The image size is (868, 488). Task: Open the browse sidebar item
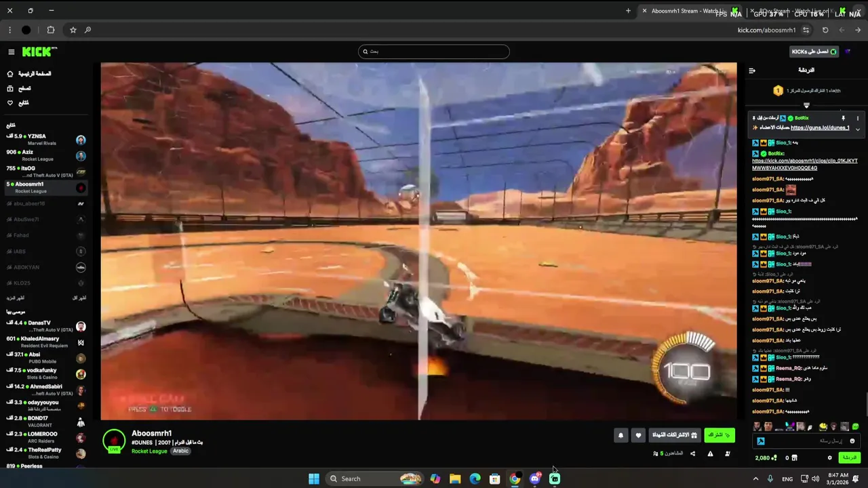click(19, 89)
